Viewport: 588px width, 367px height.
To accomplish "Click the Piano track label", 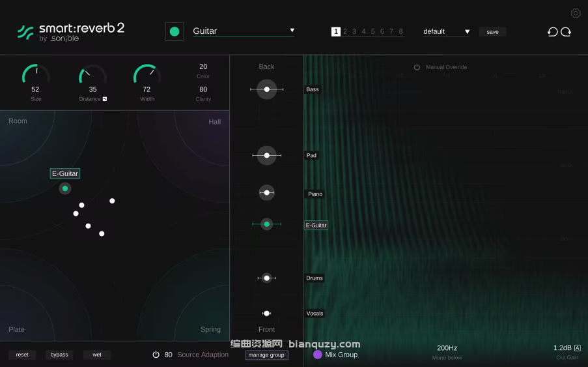I will click(x=315, y=194).
